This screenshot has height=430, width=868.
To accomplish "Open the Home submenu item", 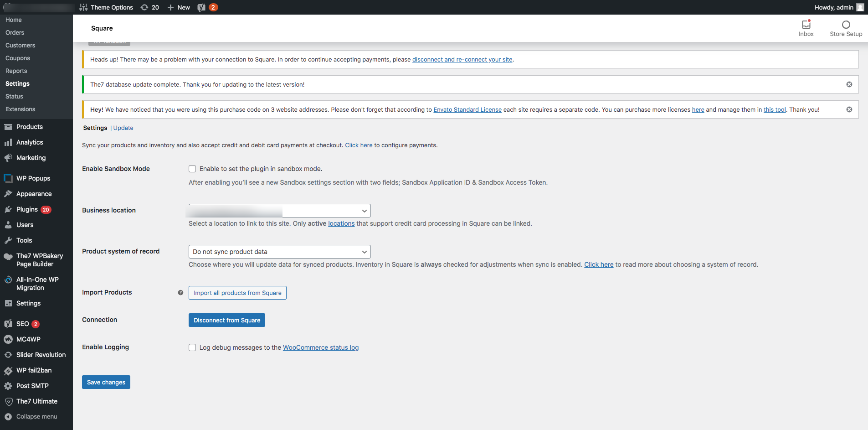I will point(14,20).
